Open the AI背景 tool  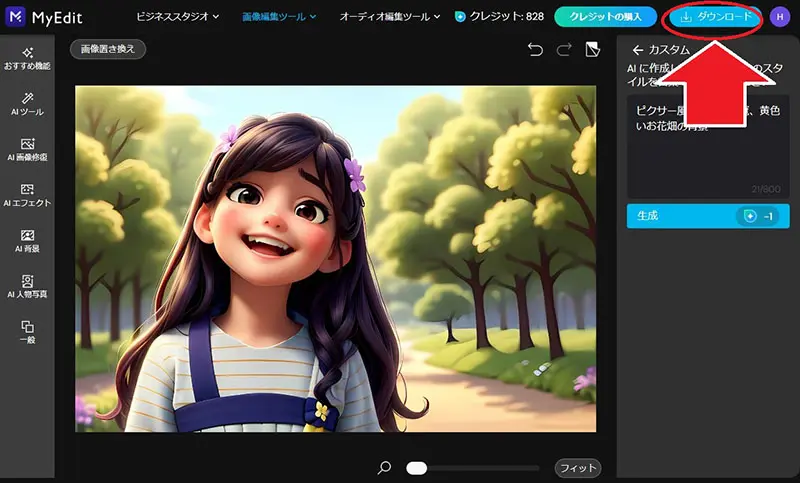click(27, 241)
